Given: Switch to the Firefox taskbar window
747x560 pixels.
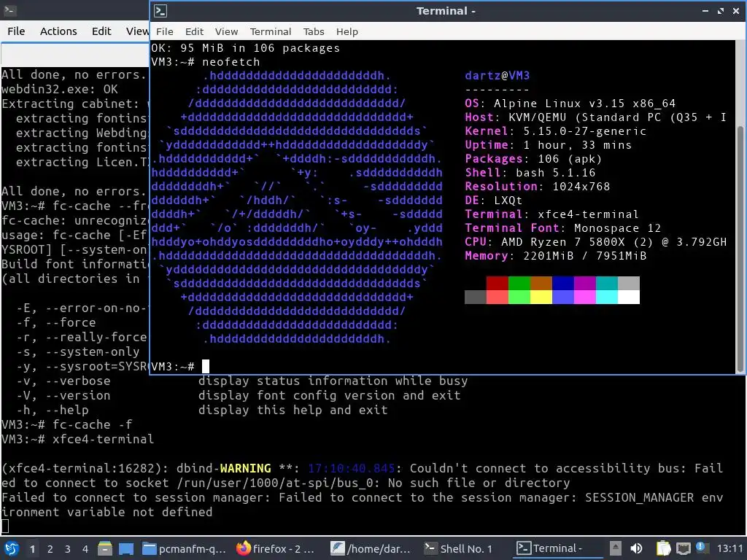Looking at the screenshot, I should coord(276,548).
